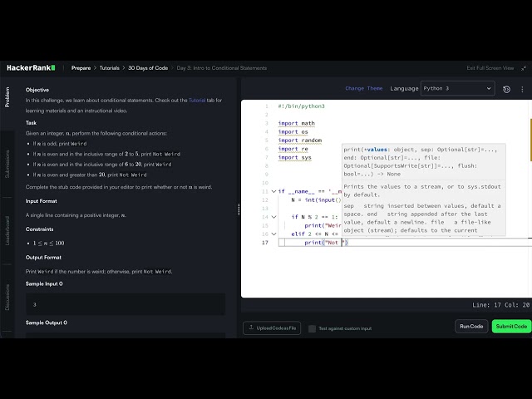Click the Output Format heading
Screen dimensions: 532x399
coord(43,258)
